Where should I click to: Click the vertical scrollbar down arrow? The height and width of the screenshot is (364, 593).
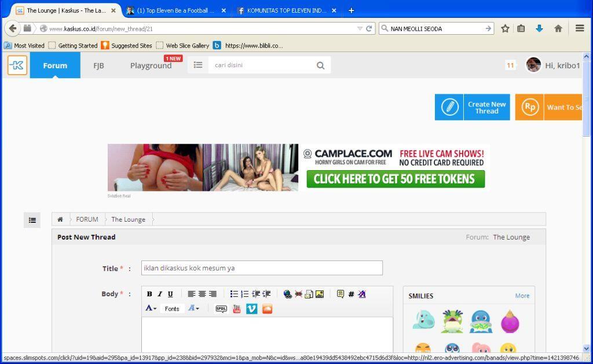pos(587,348)
